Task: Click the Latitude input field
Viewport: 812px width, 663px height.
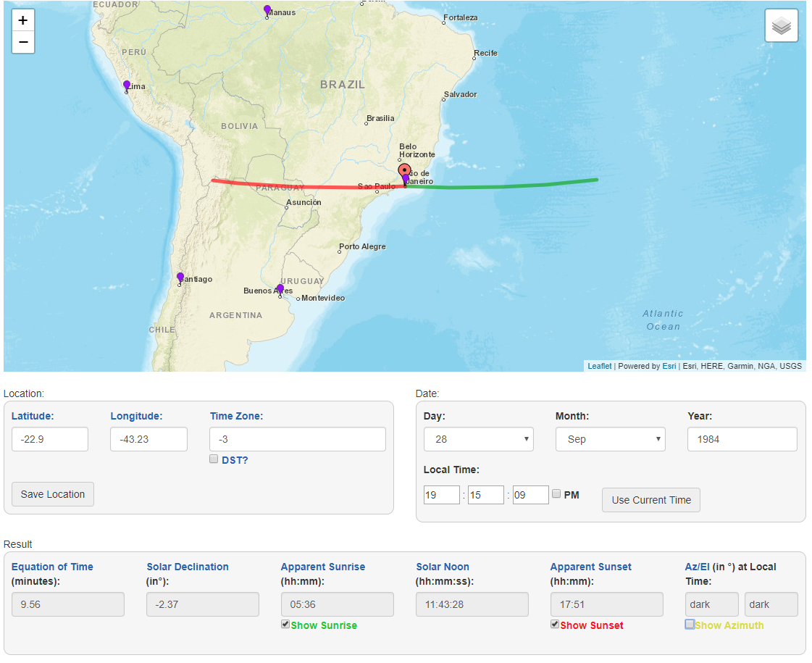Action: click(x=50, y=439)
